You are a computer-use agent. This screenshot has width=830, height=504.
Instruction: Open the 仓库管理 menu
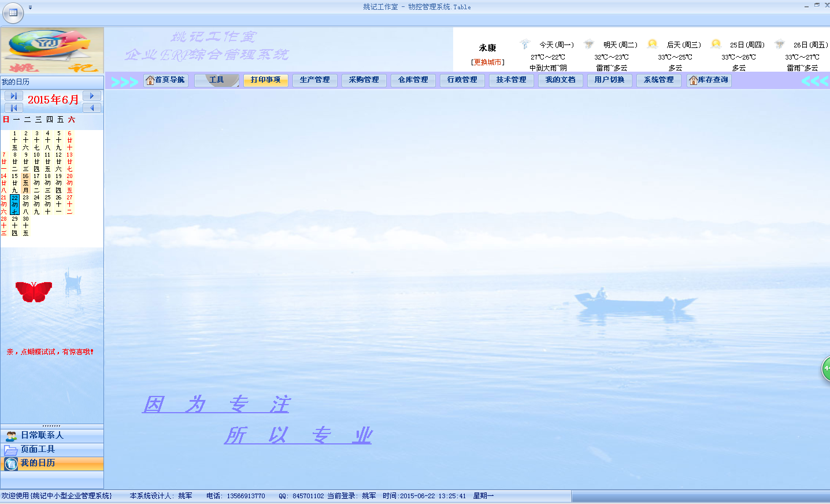click(413, 80)
